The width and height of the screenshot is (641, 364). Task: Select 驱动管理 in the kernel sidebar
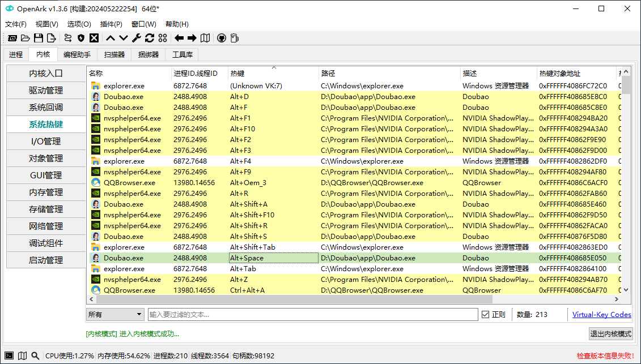click(46, 91)
